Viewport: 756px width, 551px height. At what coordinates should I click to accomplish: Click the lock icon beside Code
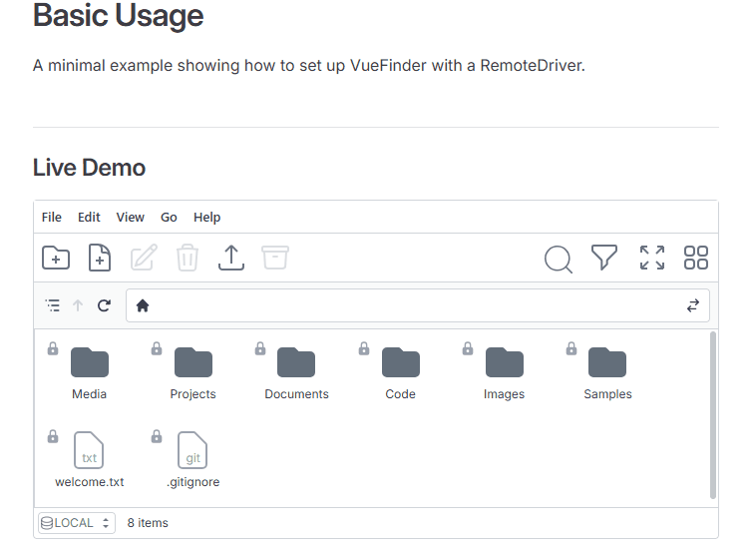pyautogui.click(x=364, y=348)
